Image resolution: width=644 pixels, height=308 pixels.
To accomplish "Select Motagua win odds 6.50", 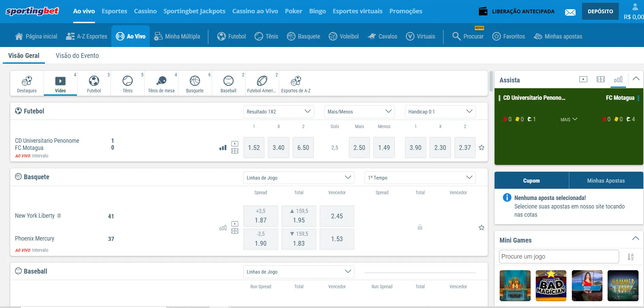I will tap(303, 148).
